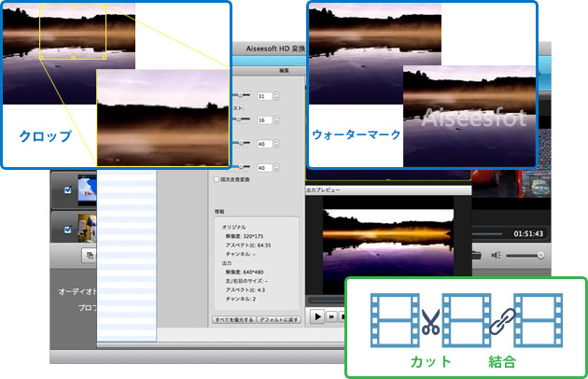The width and height of the screenshot is (588, 379).
Task: Click the stepper next to value 16
Action: (276, 120)
